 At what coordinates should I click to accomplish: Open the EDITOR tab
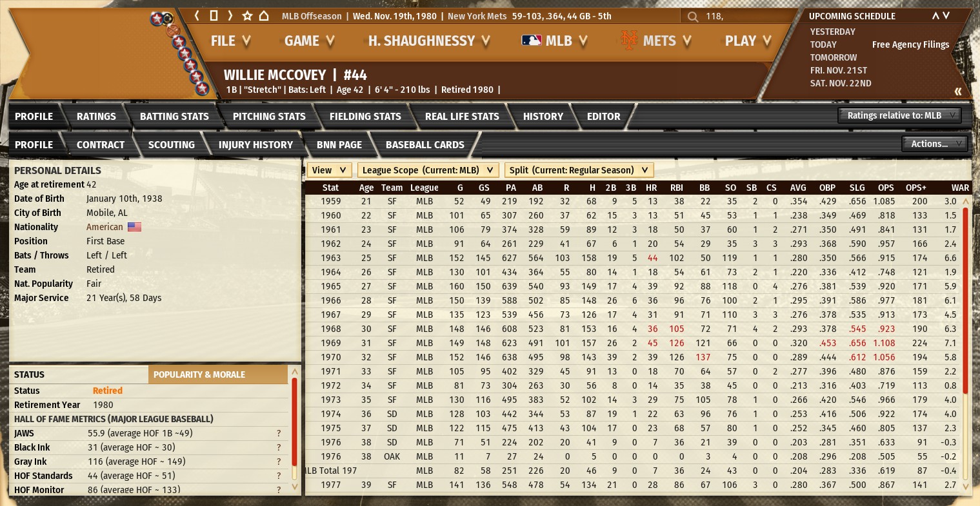click(604, 117)
